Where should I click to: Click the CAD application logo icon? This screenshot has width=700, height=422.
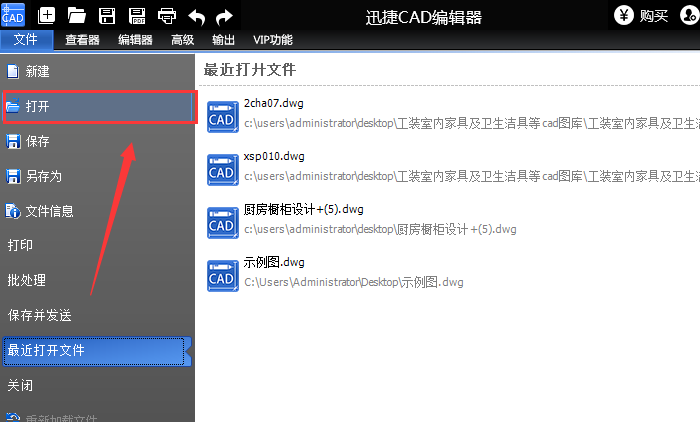point(13,15)
